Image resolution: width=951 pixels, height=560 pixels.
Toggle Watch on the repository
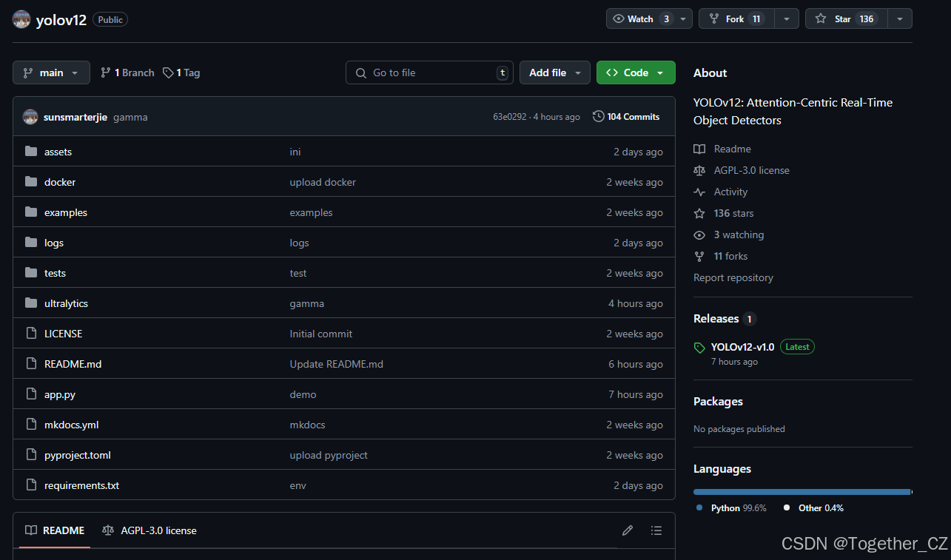(642, 18)
